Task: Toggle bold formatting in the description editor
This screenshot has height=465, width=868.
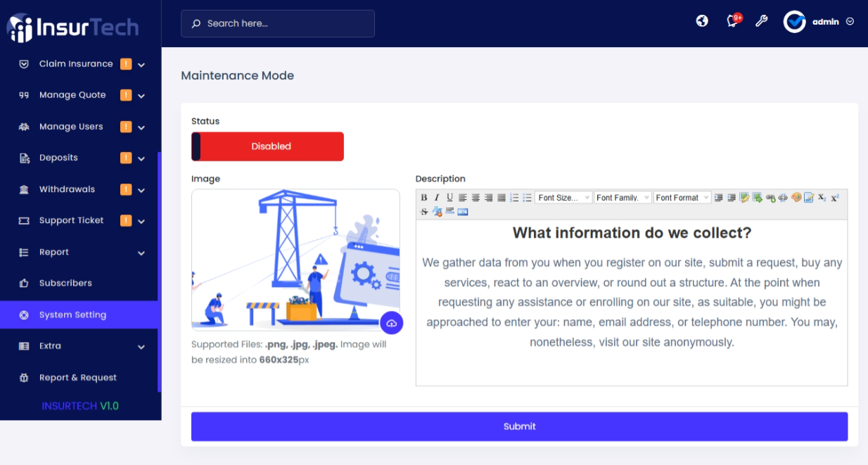Action: [x=424, y=198]
